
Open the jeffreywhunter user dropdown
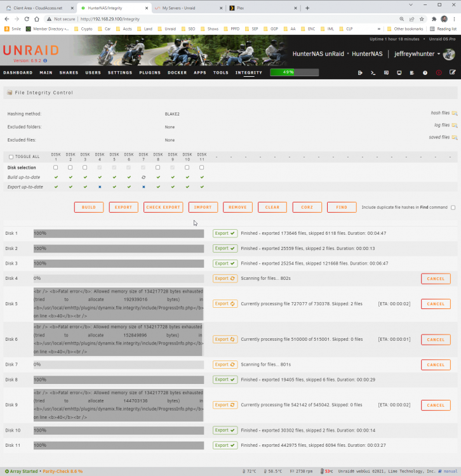[x=417, y=54]
